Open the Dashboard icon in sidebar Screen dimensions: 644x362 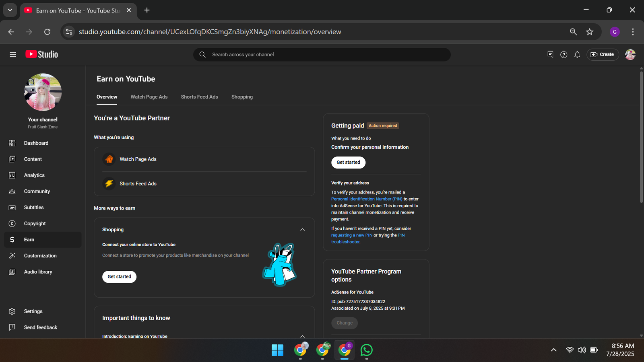[x=12, y=143]
